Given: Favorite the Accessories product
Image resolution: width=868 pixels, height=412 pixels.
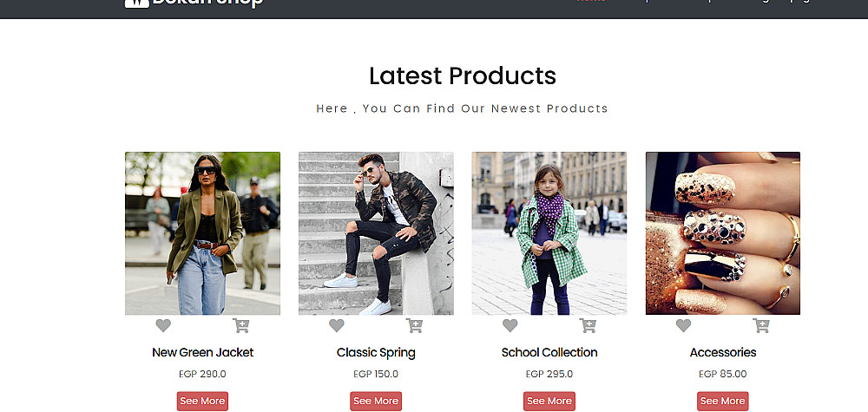Looking at the screenshot, I should click(x=684, y=326).
